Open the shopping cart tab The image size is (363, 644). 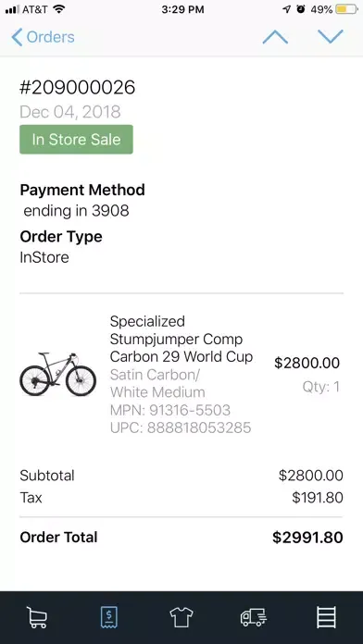[x=37, y=617]
